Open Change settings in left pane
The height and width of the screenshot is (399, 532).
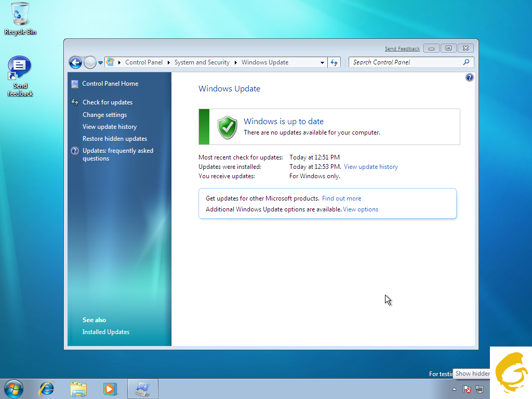tap(104, 115)
